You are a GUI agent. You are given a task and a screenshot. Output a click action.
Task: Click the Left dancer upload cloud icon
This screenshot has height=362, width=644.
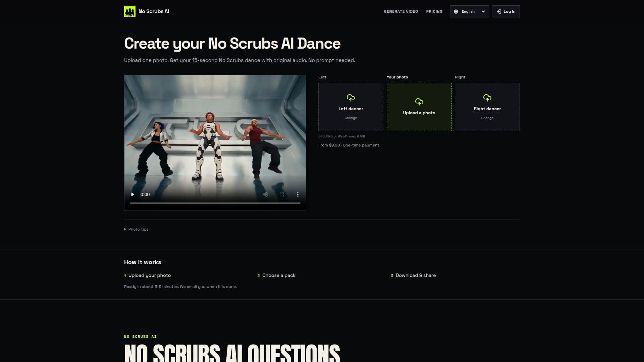coord(351,98)
